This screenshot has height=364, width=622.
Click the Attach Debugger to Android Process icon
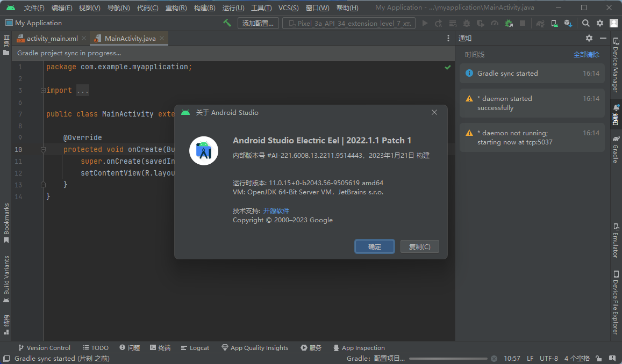click(509, 24)
